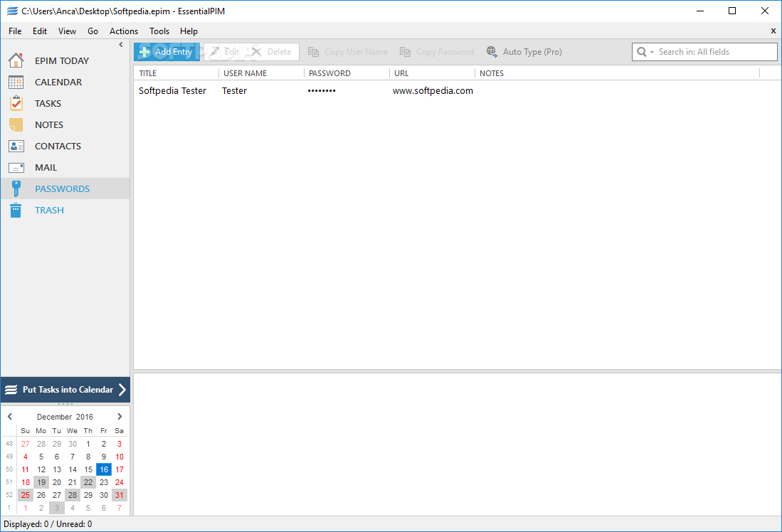The height and width of the screenshot is (532, 782).
Task: Sort by PASSWORD column header
Action: 347,73
